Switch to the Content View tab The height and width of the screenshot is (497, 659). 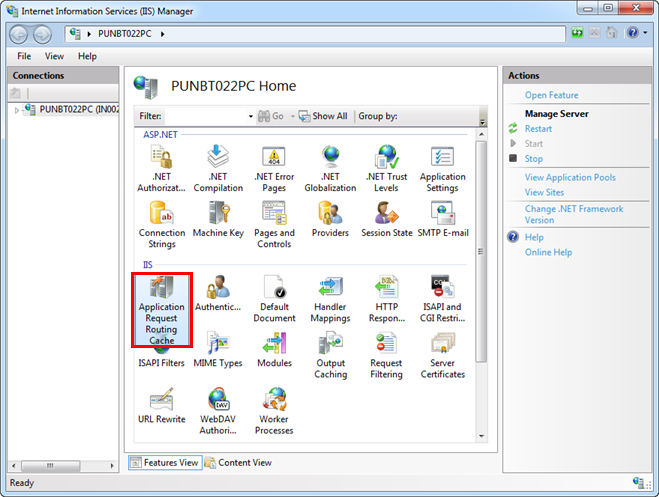239,463
